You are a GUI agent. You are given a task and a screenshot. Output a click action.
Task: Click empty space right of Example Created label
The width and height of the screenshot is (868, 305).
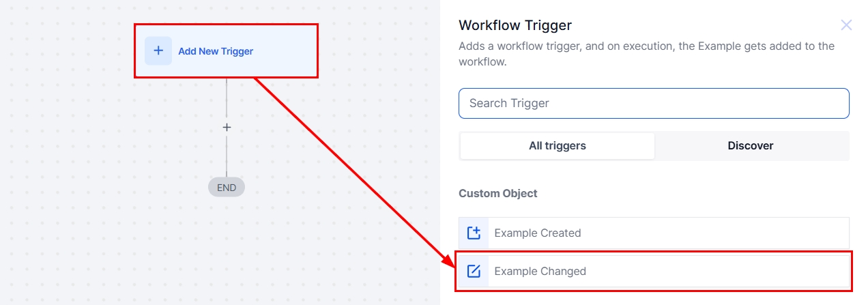[x=717, y=233]
